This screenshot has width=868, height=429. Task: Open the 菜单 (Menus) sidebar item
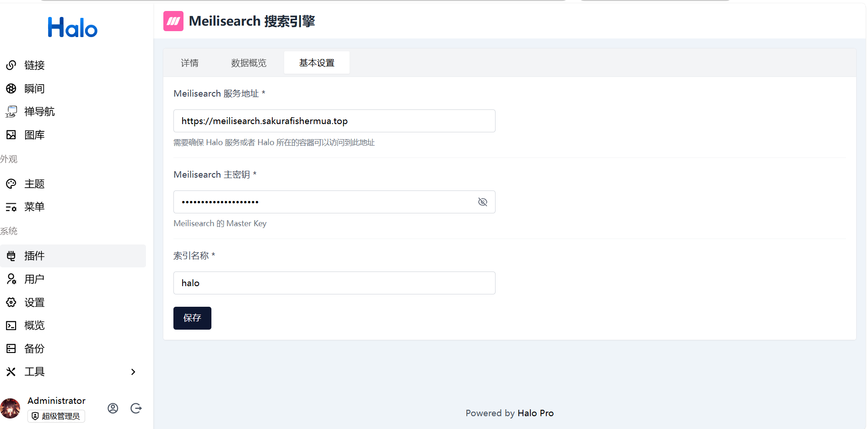click(x=34, y=207)
